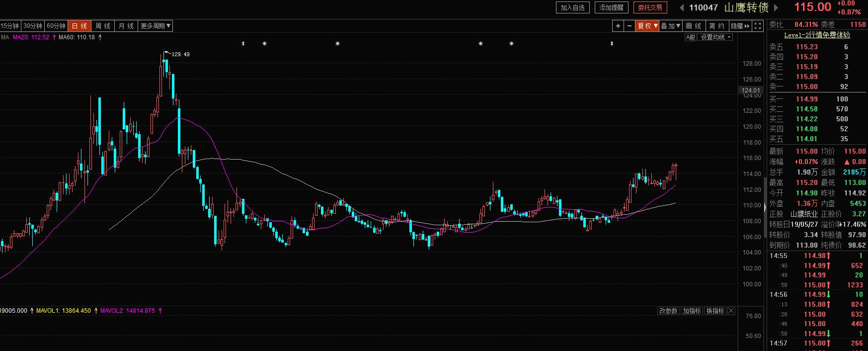
Task: Click the MAVOL1: 13864.450 label
Action: point(64,311)
